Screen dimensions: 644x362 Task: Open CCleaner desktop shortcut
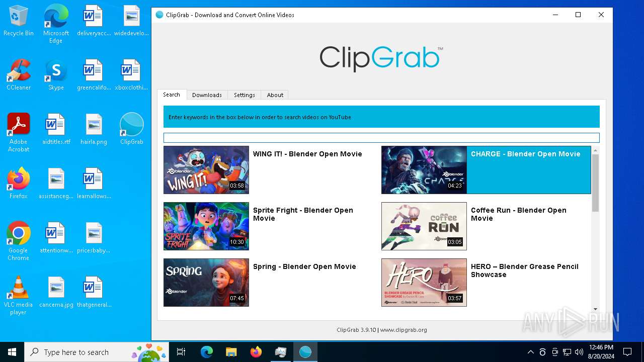coord(19,75)
